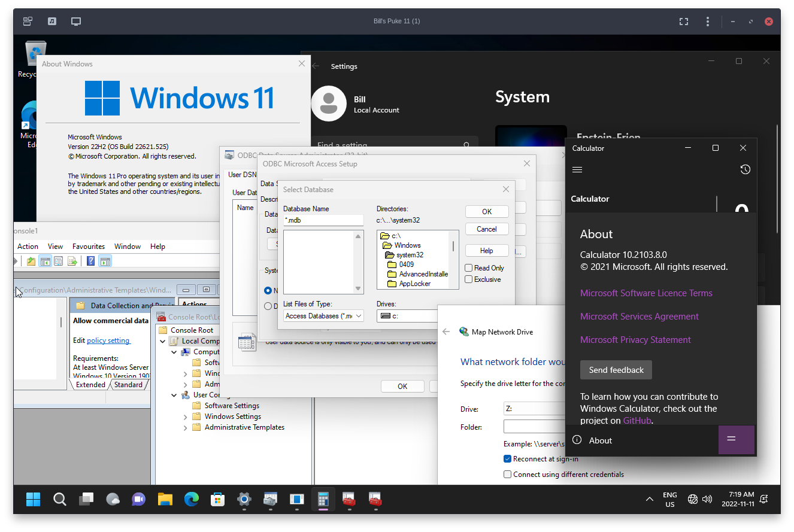Click the back arrow in Map Network Drive
This screenshot has width=794, height=532.
pyautogui.click(x=446, y=332)
